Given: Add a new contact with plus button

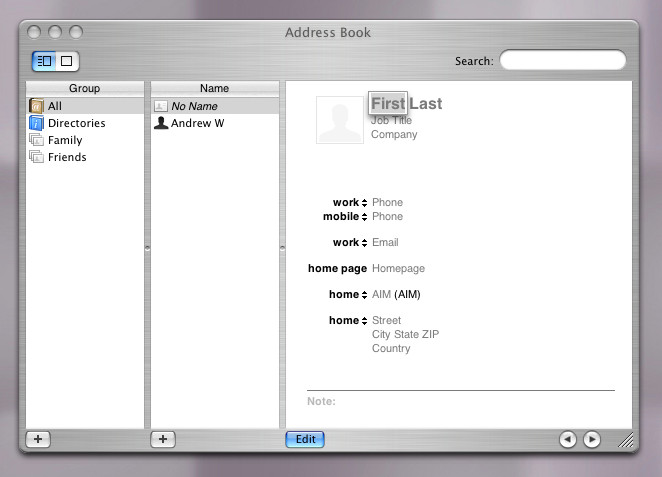Looking at the screenshot, I should pyautogui.click(x=163, y=439).
